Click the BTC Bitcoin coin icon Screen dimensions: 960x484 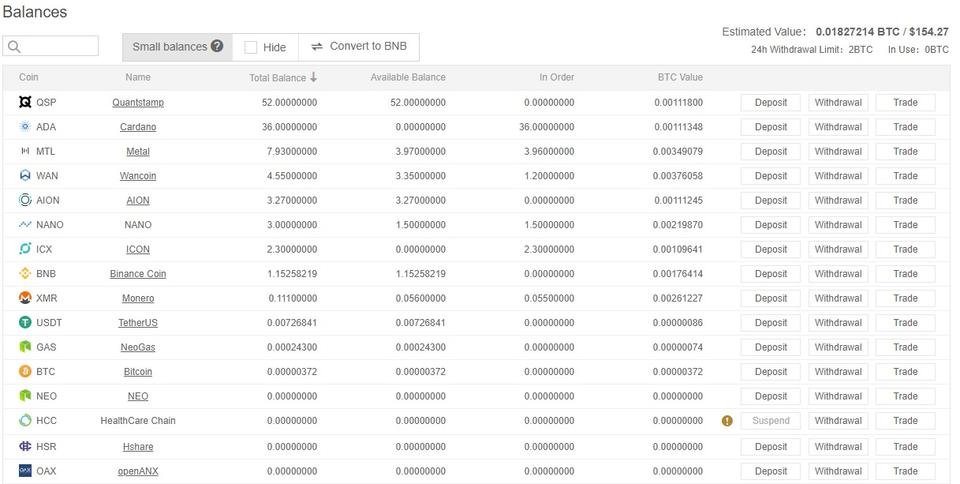coord(25,371)
